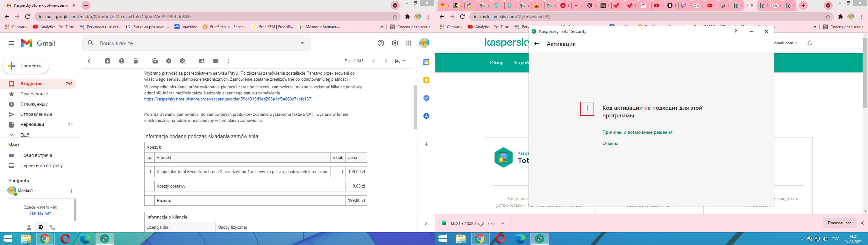Viewport: 868px width, 245px height.
Task: Open the Список для чтения in Gmail window
Action: pos(410,27)
